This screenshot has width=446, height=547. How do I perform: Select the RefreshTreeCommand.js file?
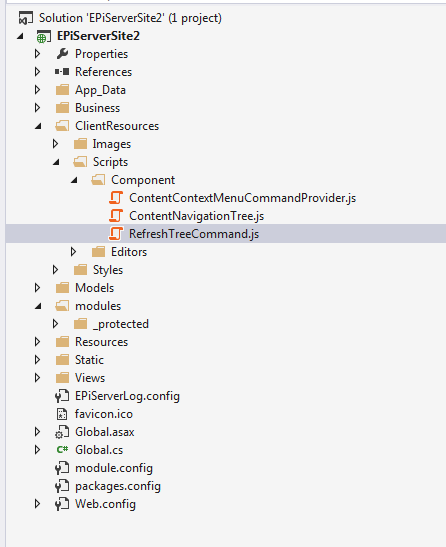pyautogui.click(x=194, y=234)
